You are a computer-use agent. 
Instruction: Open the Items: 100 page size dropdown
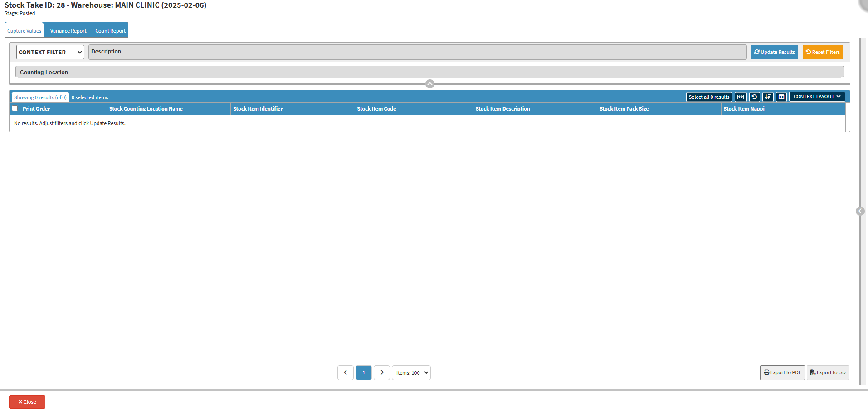click(411, 373)
